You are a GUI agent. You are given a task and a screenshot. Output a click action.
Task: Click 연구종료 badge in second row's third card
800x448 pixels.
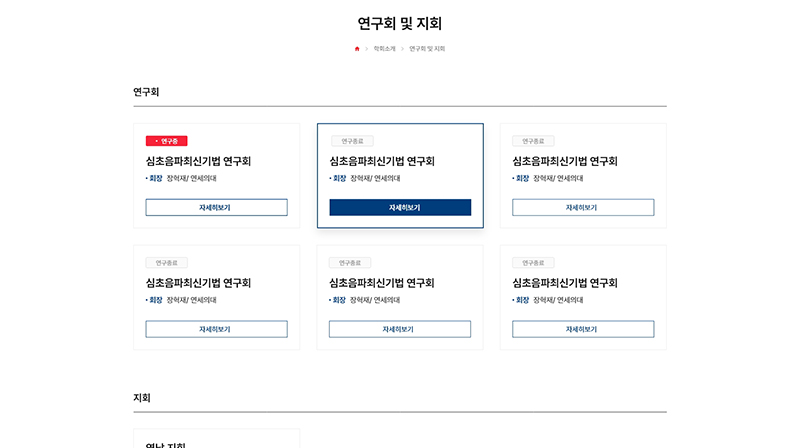point(533,263)
